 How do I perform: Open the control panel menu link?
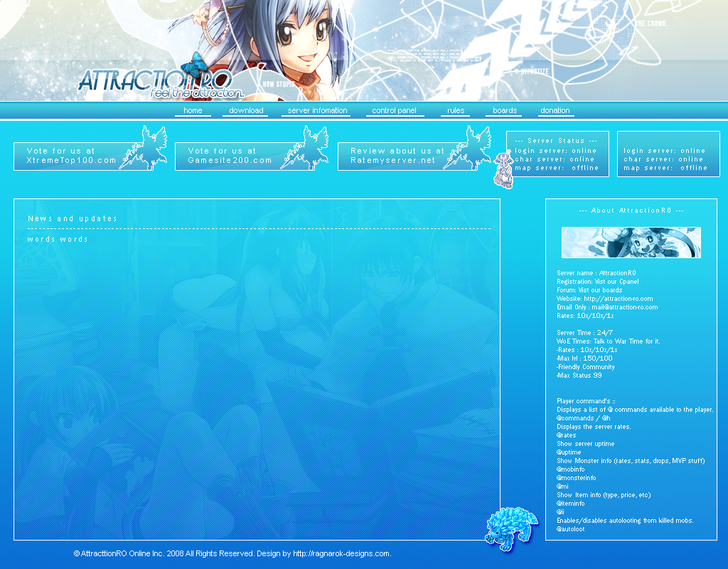click(394, 111)
